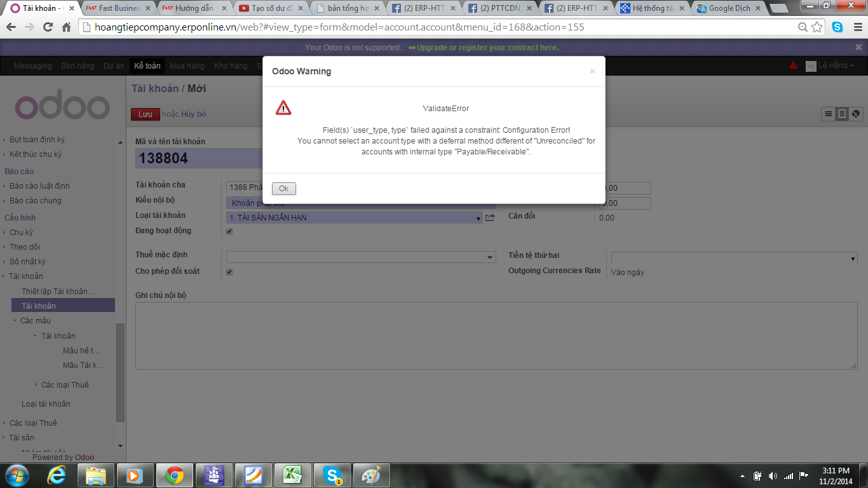
Task: Open the Windows Start button
Action: 17,475
